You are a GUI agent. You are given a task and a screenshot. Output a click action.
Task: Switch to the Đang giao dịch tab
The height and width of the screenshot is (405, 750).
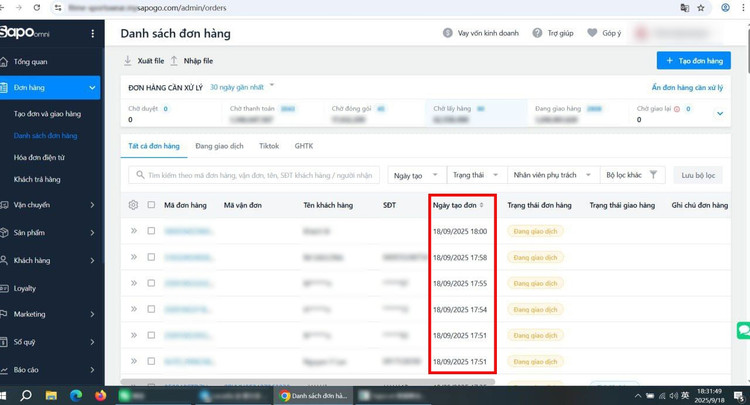point(219,146)
